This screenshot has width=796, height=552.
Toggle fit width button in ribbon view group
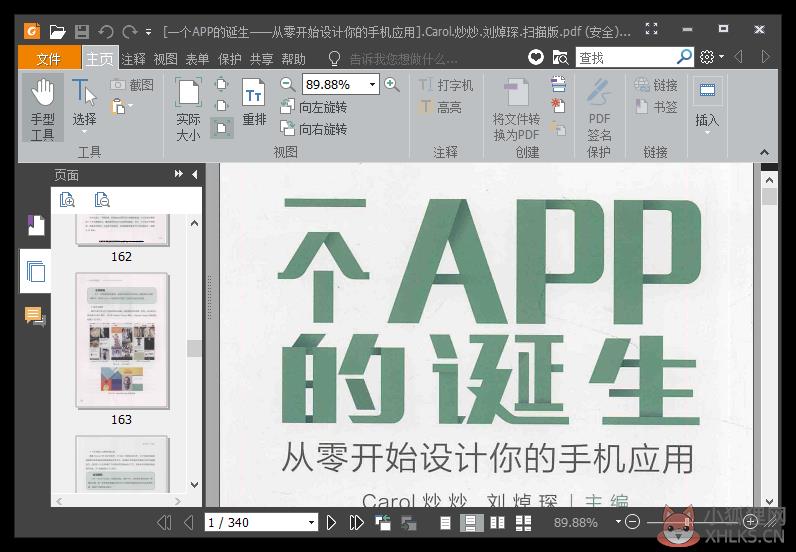[x=222, y=106]
